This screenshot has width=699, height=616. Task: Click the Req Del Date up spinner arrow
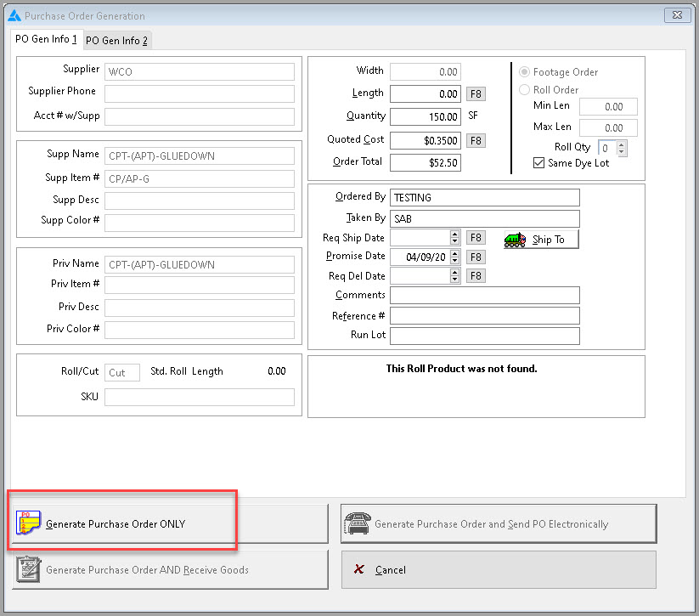pos(454,272)
